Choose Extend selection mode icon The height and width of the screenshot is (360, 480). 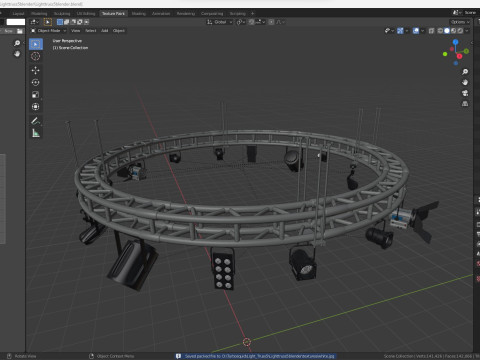pyautogui.click(x=66, y=22)
